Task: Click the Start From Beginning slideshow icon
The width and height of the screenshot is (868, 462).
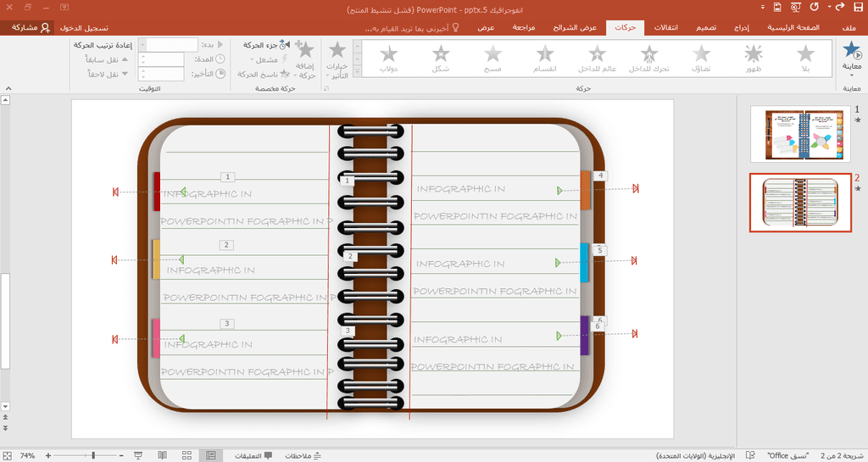Action: (796, 7)
